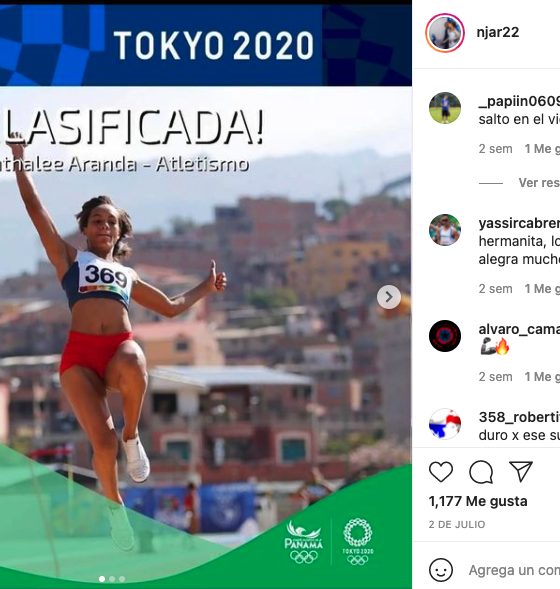This screenshot has height=589, width=560.
Task: Click the Agrega un comentario field
Action: point(514,570)
